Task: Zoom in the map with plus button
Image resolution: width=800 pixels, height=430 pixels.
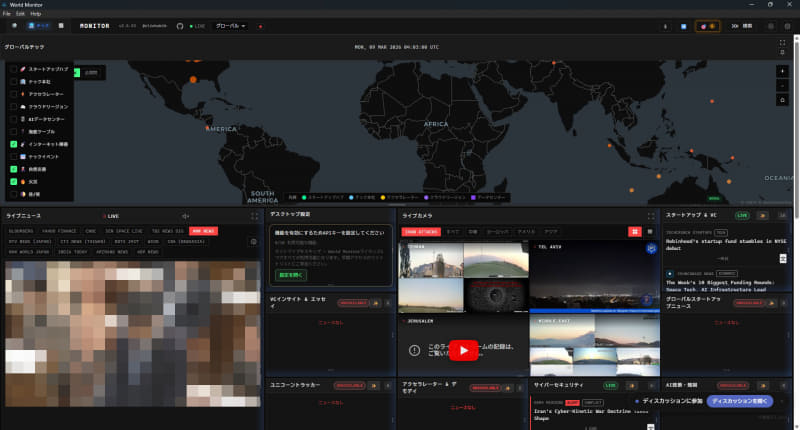Action: 782,71
